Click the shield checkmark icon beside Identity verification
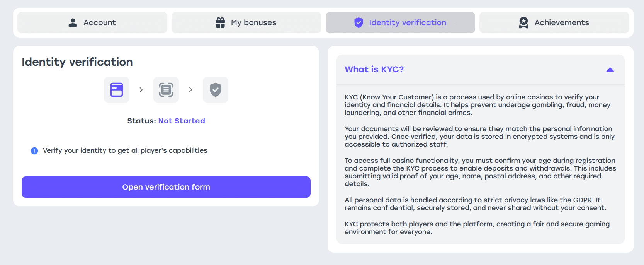Screen dimensions: 644x265 [359, 22]
